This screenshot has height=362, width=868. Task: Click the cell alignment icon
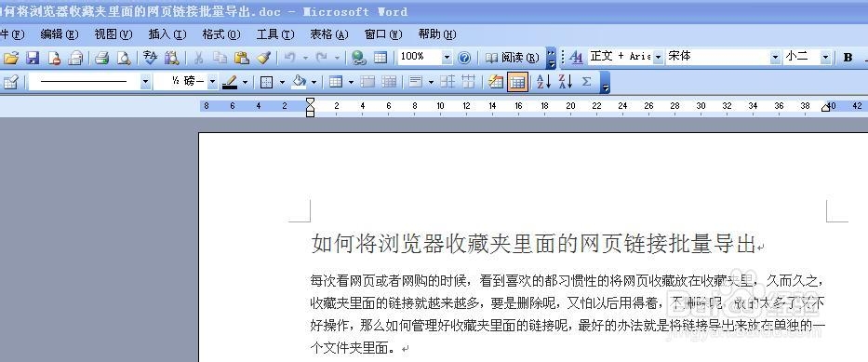pos(416,83)
